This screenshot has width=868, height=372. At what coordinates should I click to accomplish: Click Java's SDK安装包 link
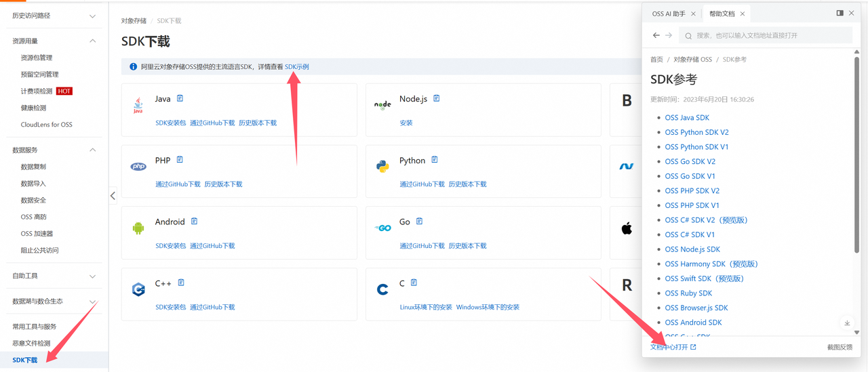click(x=171, y=123)
